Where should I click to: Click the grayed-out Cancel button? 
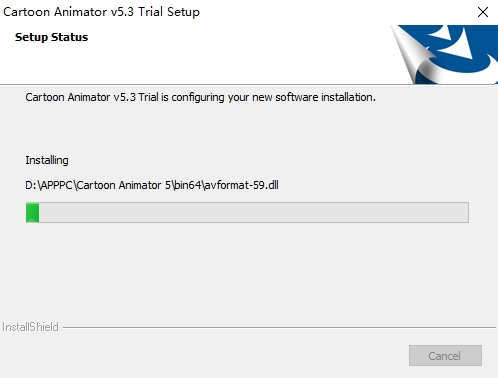tap(445, 355)
